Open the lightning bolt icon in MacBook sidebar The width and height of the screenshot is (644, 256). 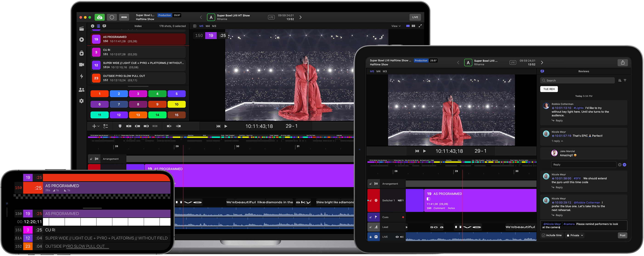[82, 76]
